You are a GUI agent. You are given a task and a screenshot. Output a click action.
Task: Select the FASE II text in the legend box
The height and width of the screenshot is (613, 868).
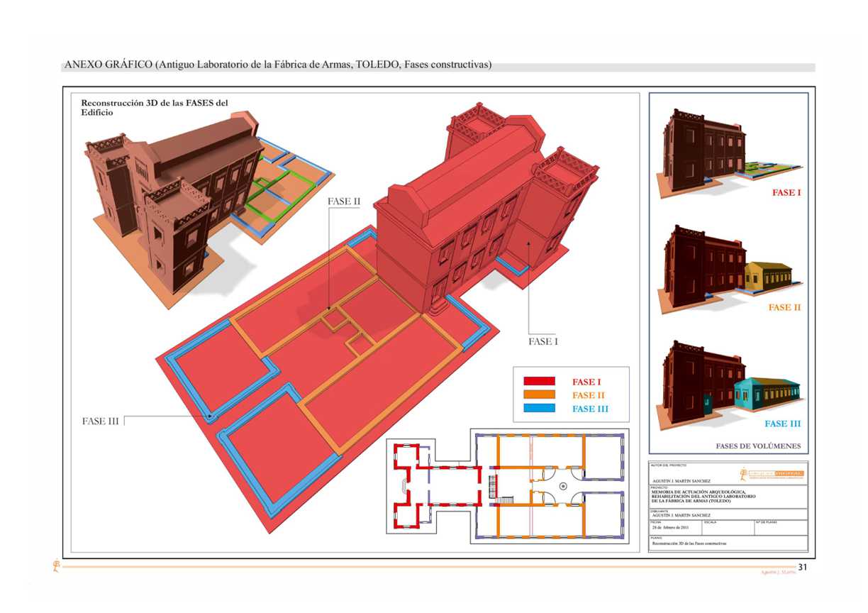589,395
